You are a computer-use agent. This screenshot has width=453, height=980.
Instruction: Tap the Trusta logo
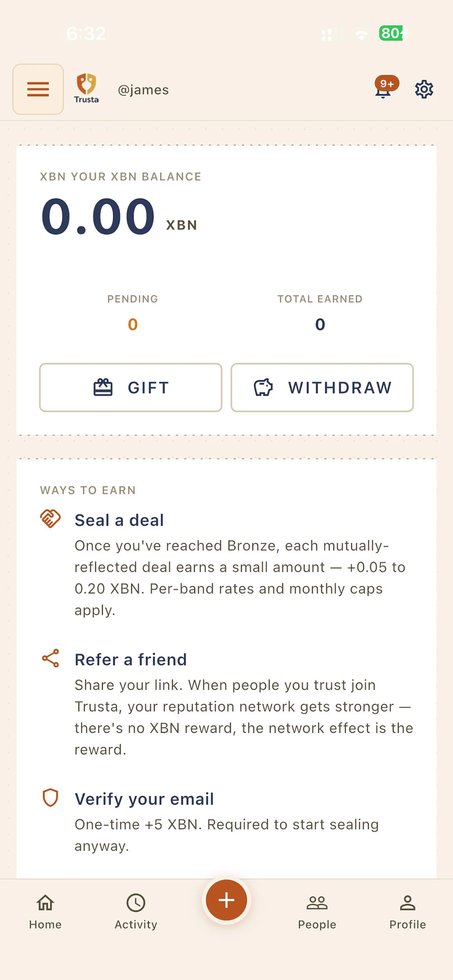pos(86,88)
